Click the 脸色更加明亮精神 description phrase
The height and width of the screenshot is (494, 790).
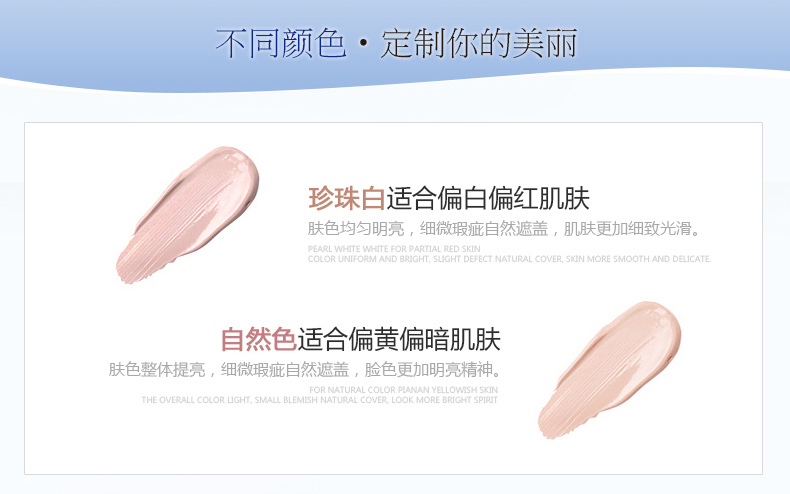coord(428,369)
